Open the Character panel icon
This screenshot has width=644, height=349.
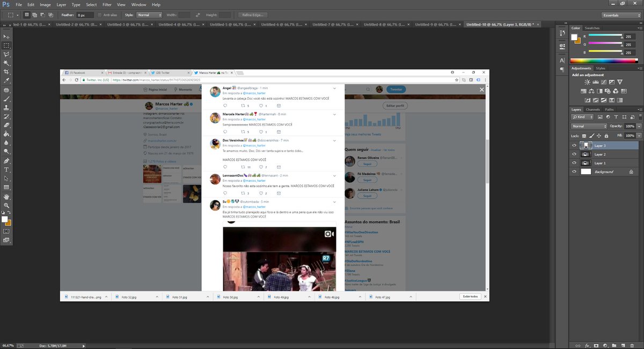(x=562, y=60)
